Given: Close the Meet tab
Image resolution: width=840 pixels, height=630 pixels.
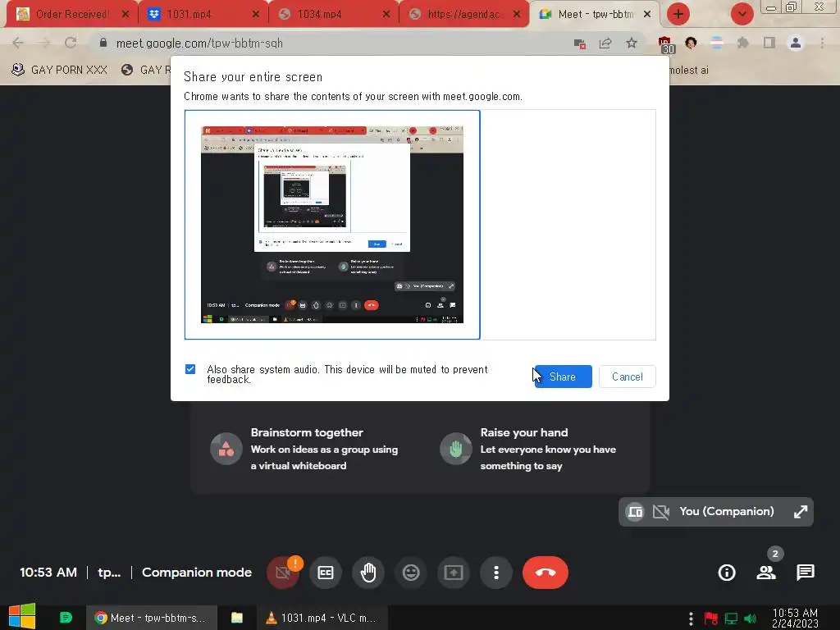Looking at the screenshot, I should (647, 15).
